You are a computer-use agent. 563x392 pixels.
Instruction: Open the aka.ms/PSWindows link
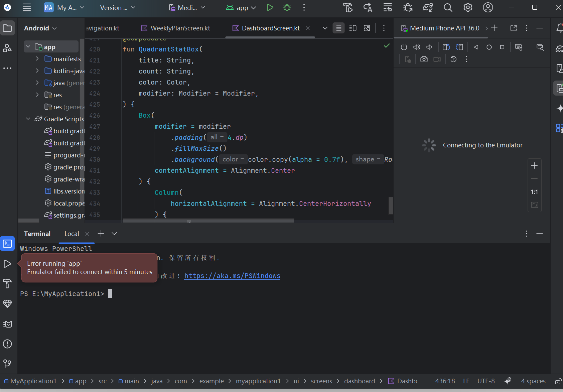pyautogui.click(x=232, y=276)
